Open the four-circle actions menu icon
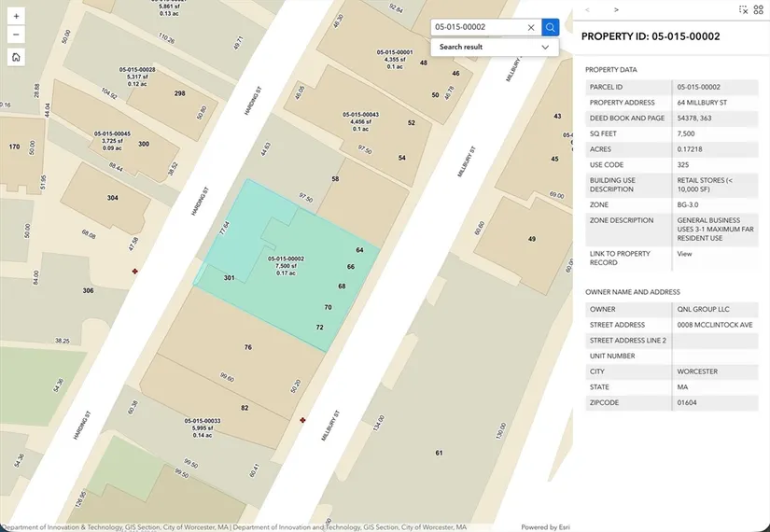The width and height of the screenshot is (770, 532). click(758, 9)
